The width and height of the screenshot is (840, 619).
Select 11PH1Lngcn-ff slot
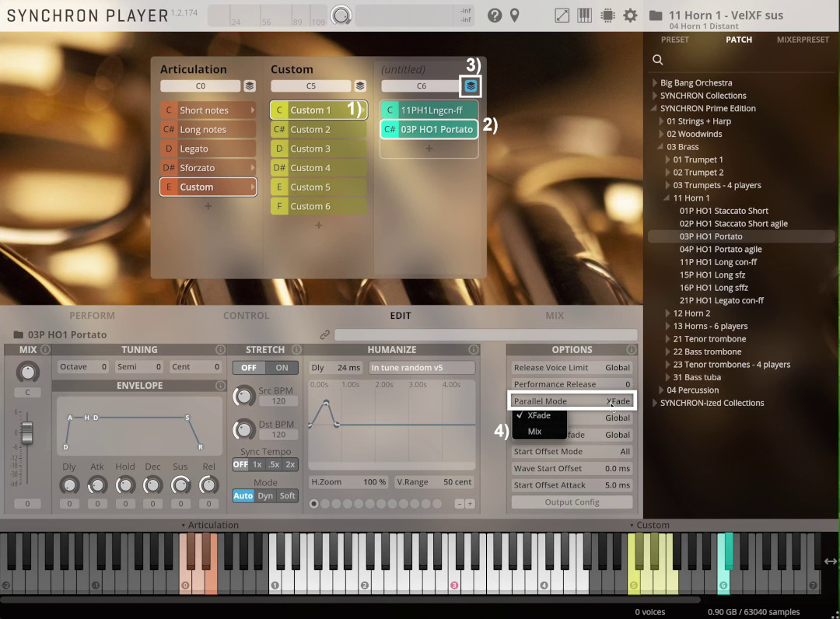tap(429, 110)
